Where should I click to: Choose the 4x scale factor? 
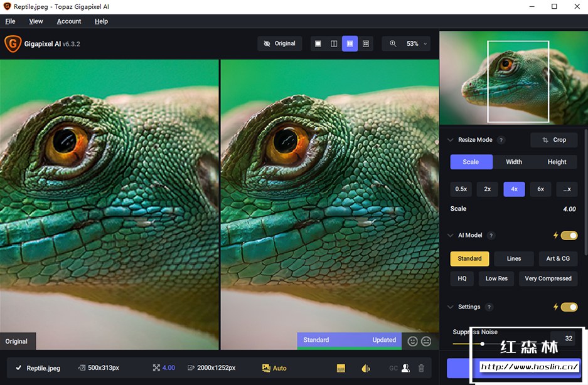coord(514,189)
